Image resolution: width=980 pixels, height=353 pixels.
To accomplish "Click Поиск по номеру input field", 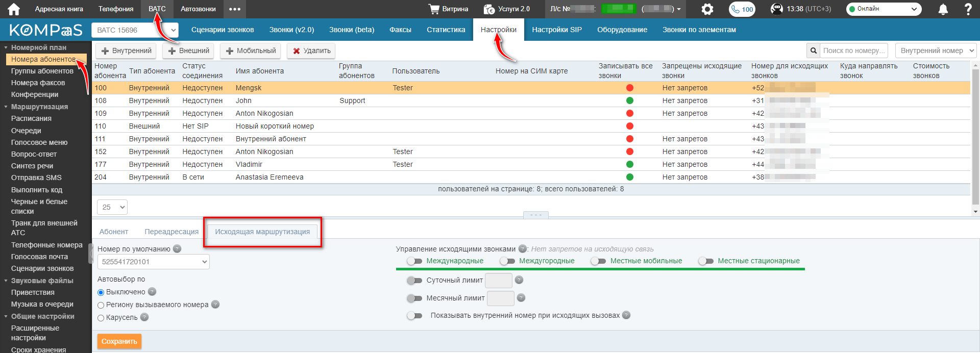I will [x=854, y=51].
